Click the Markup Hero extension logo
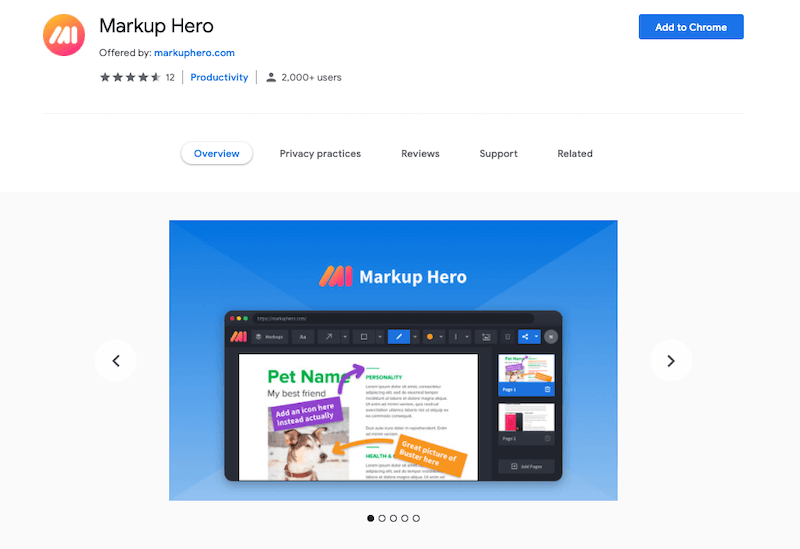 [64, 35]
